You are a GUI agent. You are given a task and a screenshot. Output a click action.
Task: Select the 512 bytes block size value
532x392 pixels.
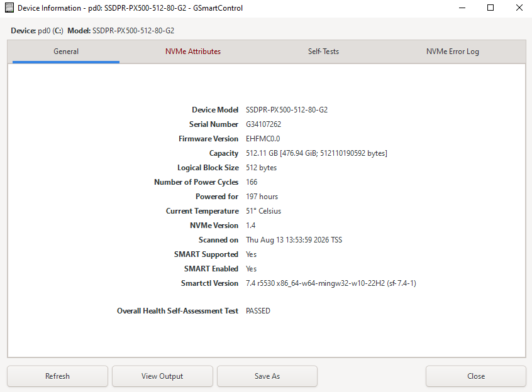click(x=261, y=168)
